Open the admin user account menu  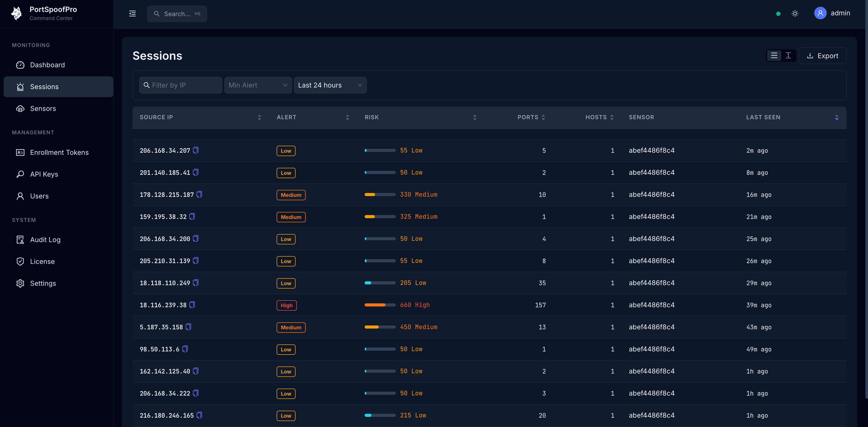832,13
